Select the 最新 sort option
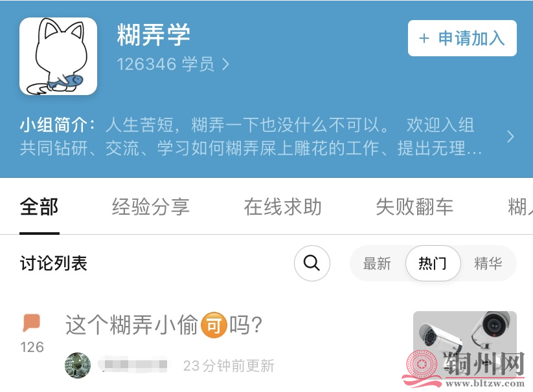 (377, 263)
